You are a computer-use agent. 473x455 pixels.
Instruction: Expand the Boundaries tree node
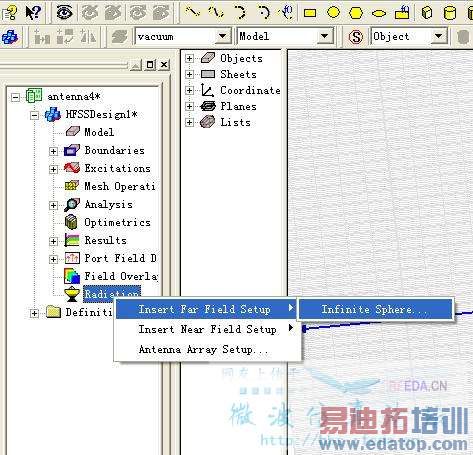coord(53,151)
